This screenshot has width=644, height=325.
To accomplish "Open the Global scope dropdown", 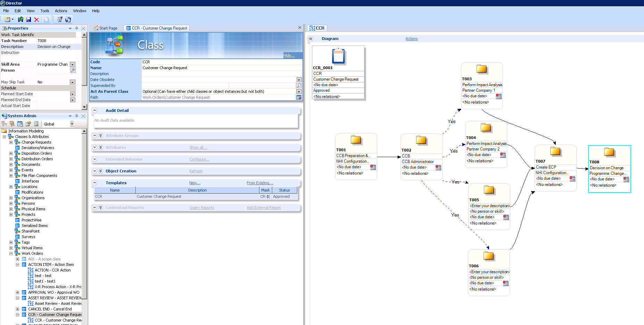I will 72,124.
